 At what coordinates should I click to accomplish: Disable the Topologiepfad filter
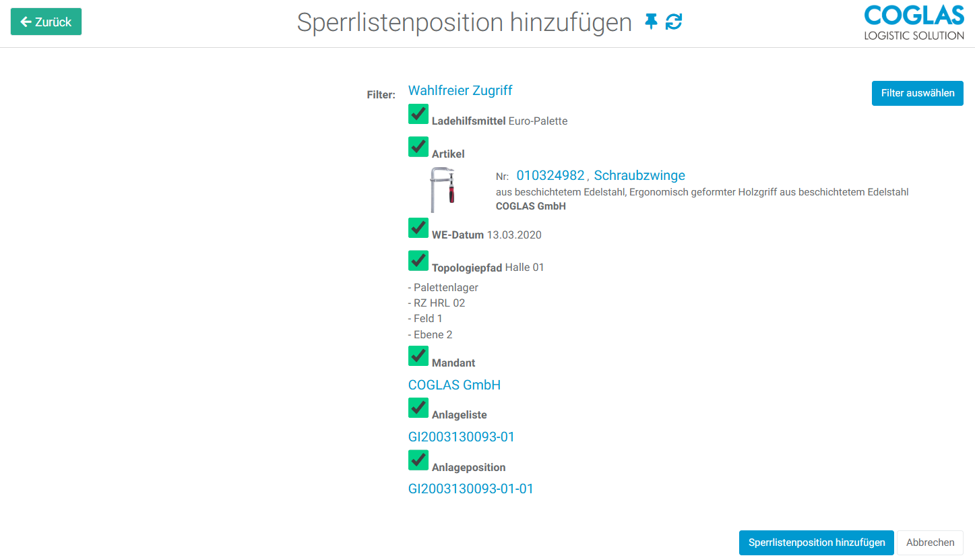[418, 260]
